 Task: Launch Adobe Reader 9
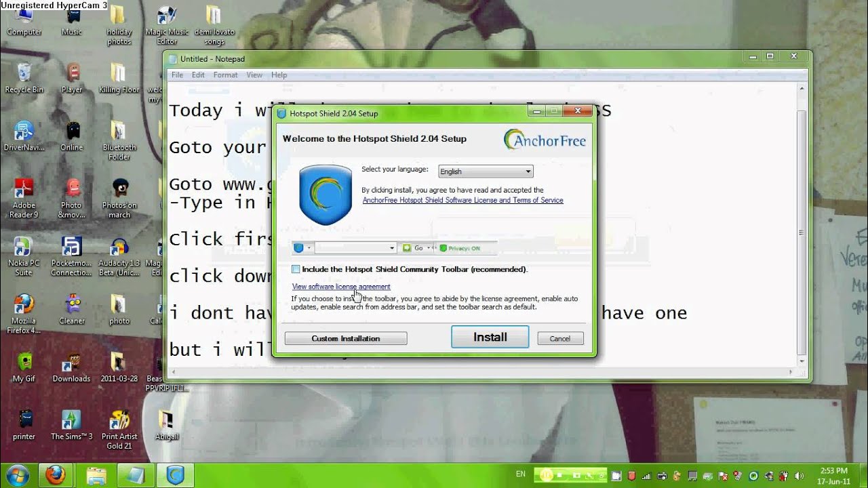[x=24, y=198]
